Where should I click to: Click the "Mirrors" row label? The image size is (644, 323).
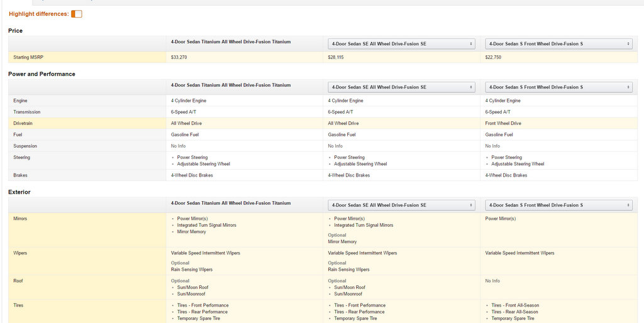coord(20,219)
